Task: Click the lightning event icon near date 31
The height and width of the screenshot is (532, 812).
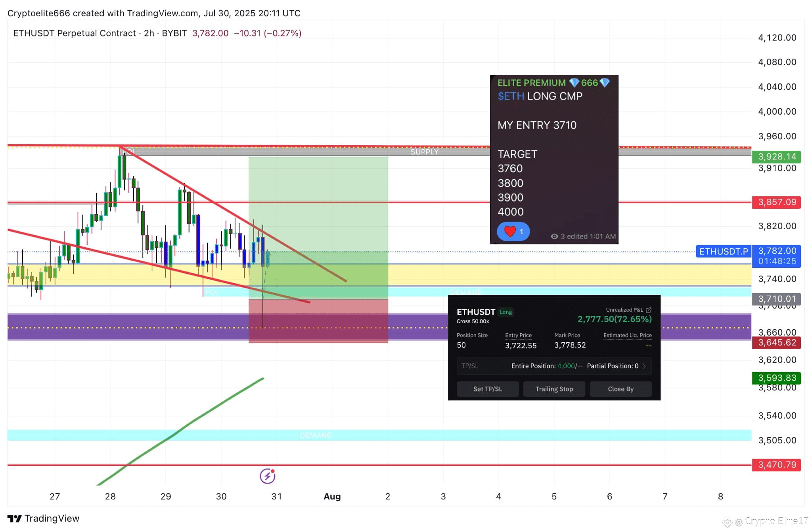Action: pyautogui.click(x=267, y=476)
